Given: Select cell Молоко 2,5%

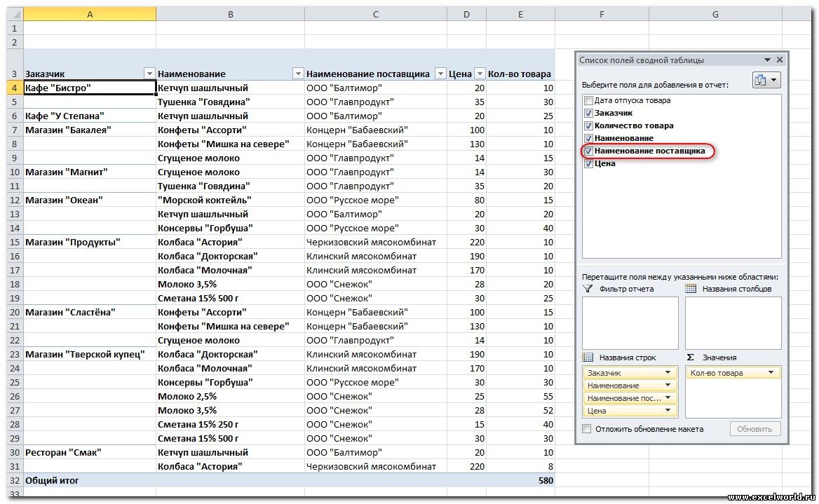Looking at the screenshot, I should 230,397.
